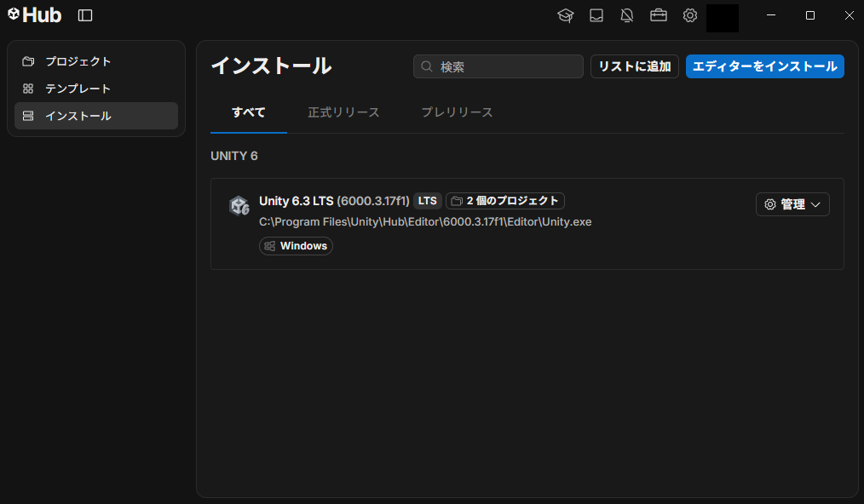Switch to the 正式リリース tab
The width and height of the screenshot is (864, 504).
point(343,112)
